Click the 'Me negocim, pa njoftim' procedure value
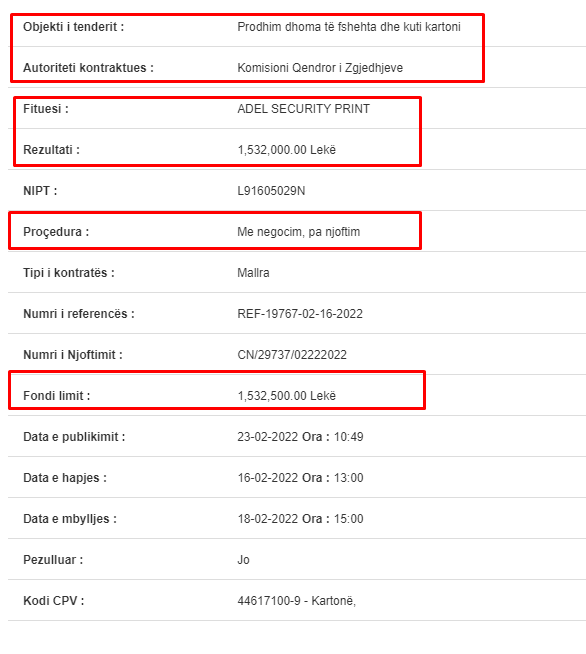 click(298, 231)
